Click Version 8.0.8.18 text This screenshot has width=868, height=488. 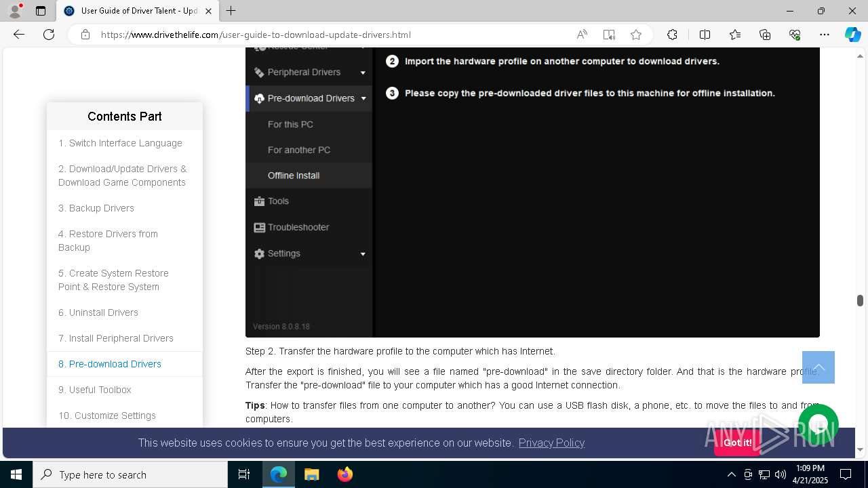[281, 327]
